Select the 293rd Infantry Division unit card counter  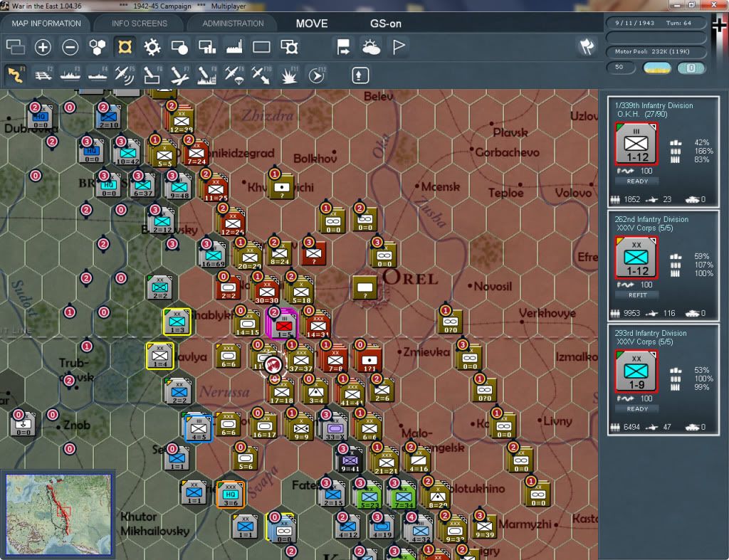pyautogui.click(x=636, y=371)
